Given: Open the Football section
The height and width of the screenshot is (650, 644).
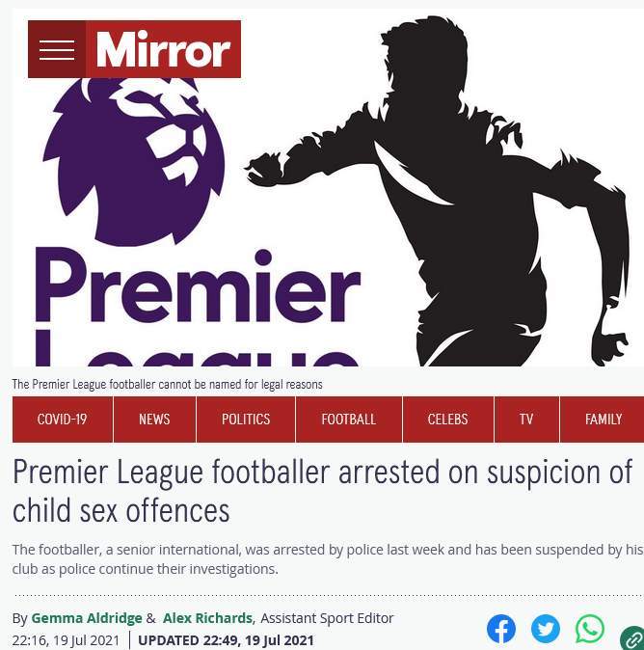Looking at the screenshot, I should 349,420.
